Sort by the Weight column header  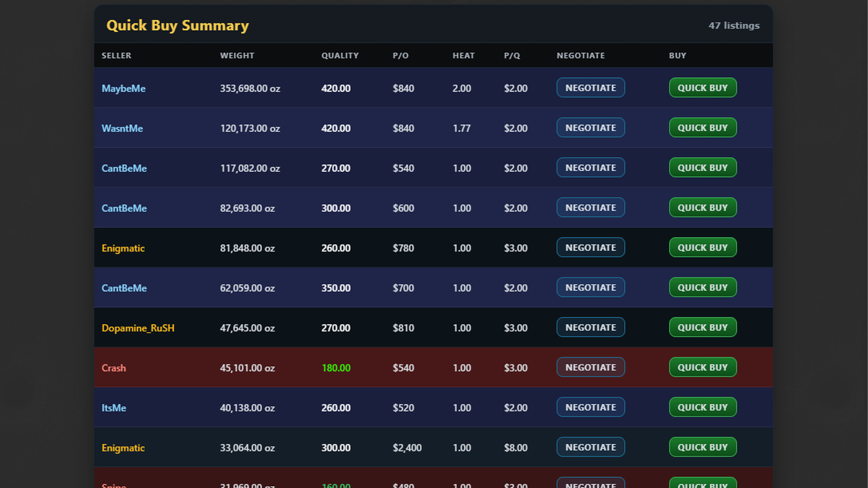pos(237,56)
